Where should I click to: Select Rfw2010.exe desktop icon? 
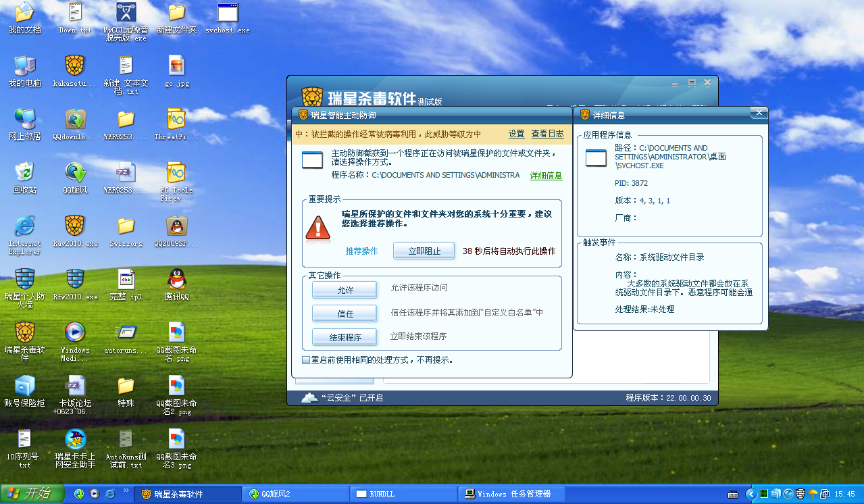point(75,284)
